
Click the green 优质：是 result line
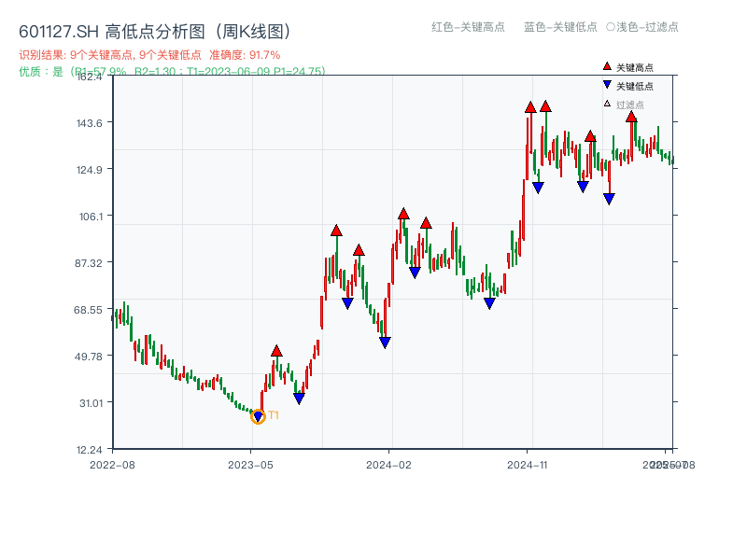click(172, 72)
